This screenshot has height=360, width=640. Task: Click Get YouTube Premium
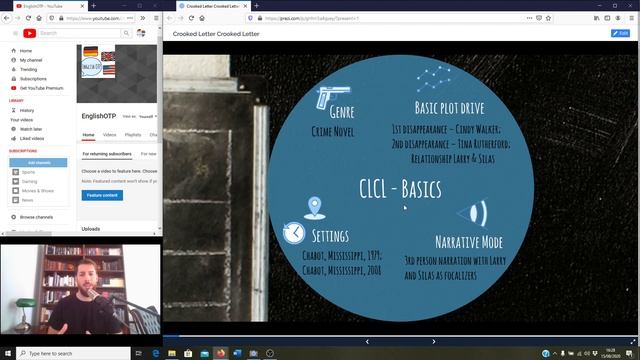tap(41, 88)
